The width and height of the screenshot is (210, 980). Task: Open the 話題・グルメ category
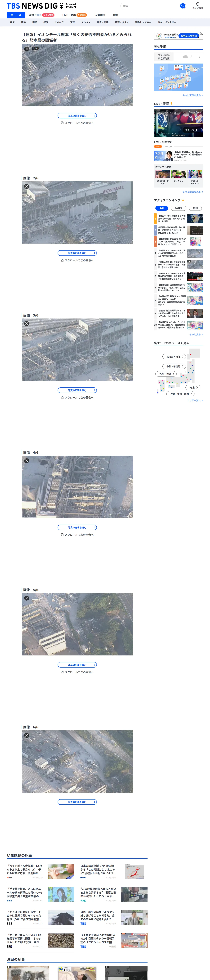coord(122,22)
